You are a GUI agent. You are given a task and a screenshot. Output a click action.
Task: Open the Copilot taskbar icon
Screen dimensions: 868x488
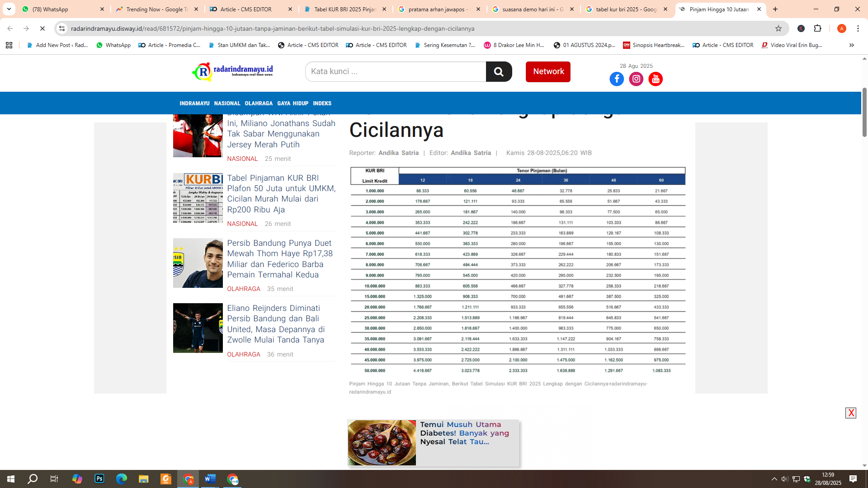[77, 479]
